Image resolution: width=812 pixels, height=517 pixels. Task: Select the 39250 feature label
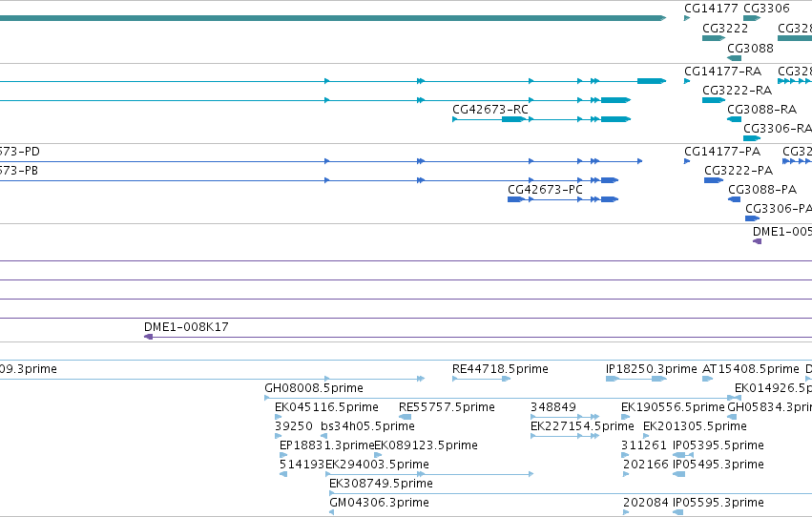point(294,426)
